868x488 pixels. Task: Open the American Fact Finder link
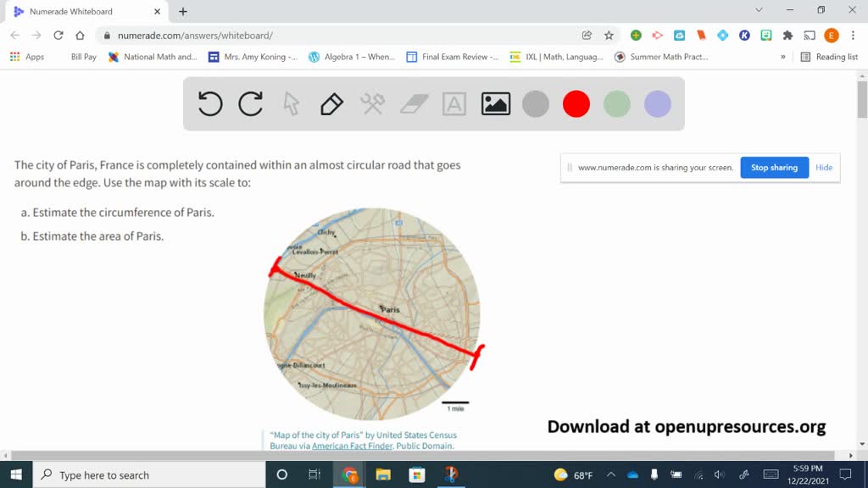pos(352,446)
